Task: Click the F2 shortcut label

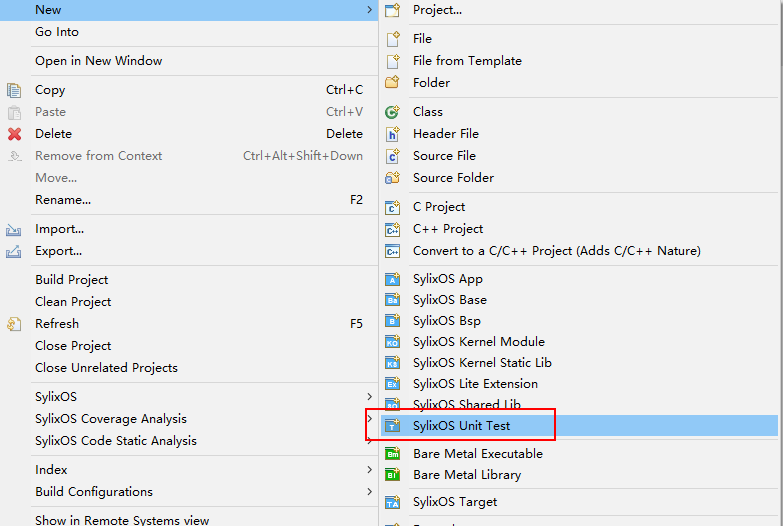Action: (356, 200)
